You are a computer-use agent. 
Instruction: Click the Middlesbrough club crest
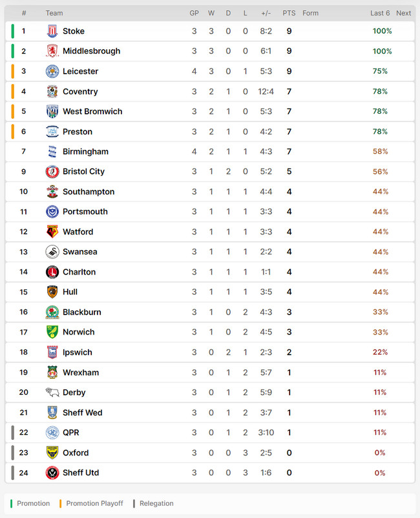52,51
